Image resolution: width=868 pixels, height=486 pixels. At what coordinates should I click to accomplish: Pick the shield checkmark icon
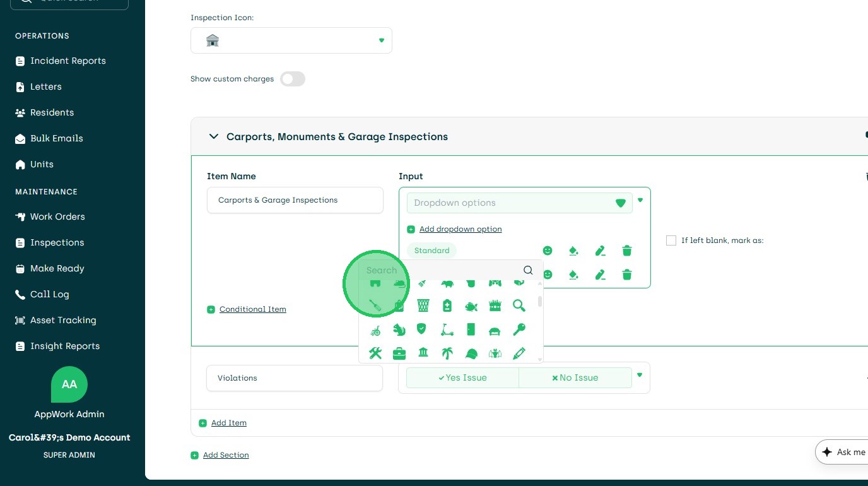[422, 329]
